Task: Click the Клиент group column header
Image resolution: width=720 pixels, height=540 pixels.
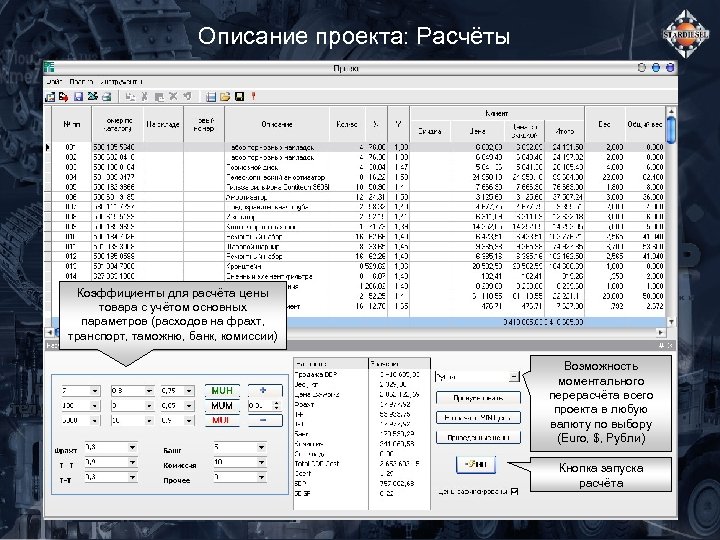Action: click(x=497, y=113)
